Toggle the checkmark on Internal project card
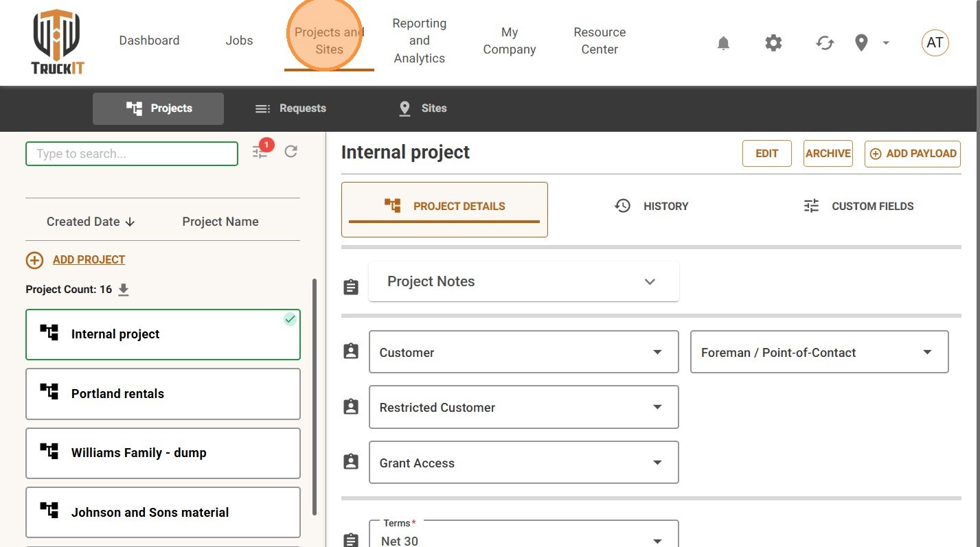 point(290,319)
